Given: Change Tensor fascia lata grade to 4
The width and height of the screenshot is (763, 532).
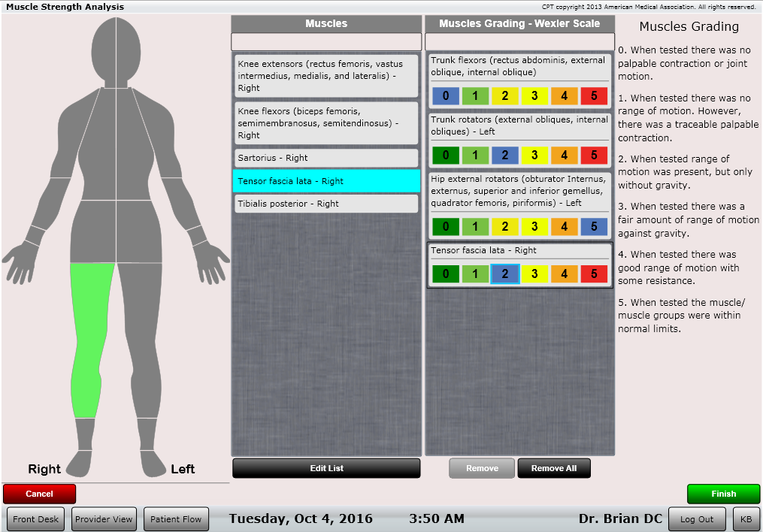Looking at the screenshot, I should coord(565,274).
